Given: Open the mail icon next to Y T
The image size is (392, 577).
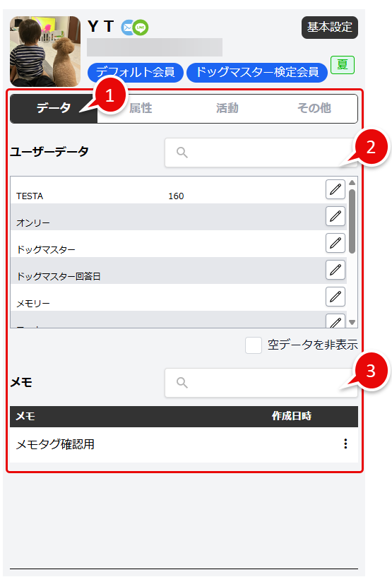Looking at the screenshot, I should pyautogui.click(x=127, y=28).
